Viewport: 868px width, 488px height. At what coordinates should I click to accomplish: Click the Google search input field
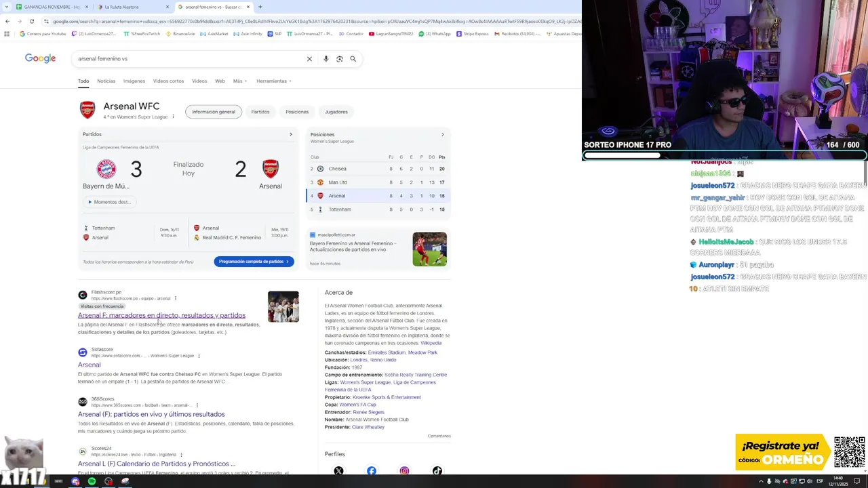click(x=190, y=59)
